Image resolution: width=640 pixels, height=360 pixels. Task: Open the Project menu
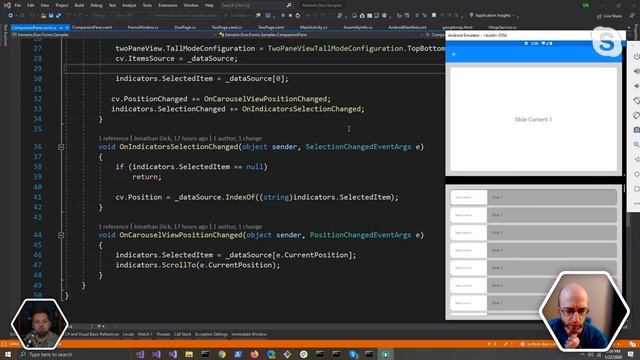coord(62,5)
